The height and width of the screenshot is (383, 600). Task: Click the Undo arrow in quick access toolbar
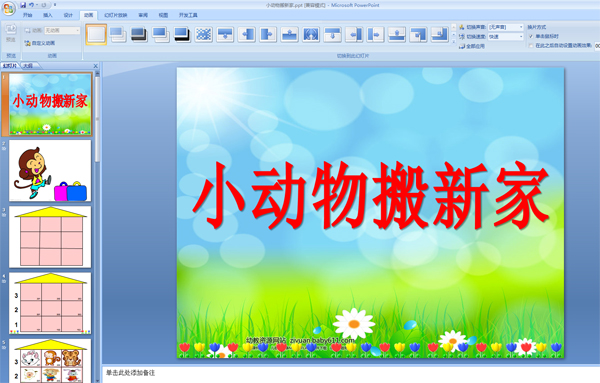pyautogui.click(x=31, y=5)
